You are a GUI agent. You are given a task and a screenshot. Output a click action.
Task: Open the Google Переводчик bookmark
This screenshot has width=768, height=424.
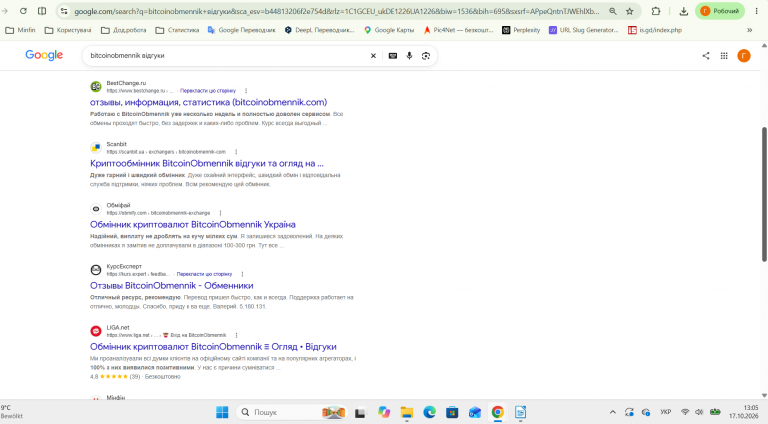pyautogui.click(x=241, y=30)
